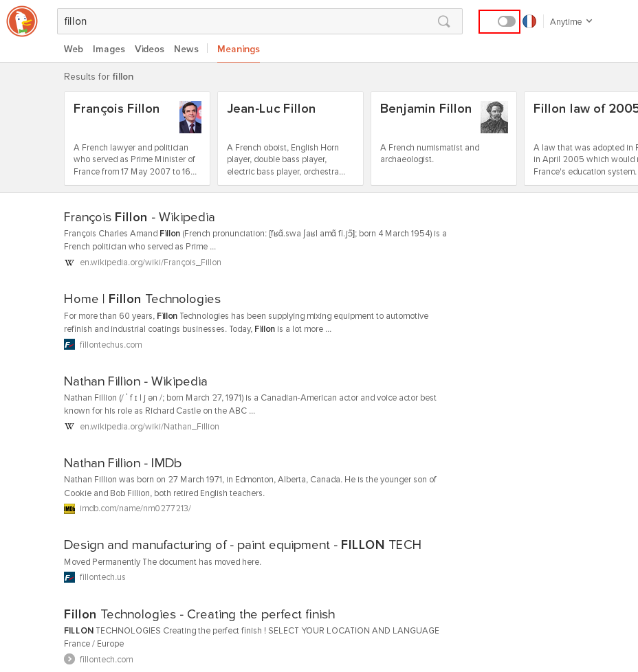The height and width of the screenshot is (672, 638).
Task: Switch to the News tab
Action: pyautogui.click(x=186, y=49)
